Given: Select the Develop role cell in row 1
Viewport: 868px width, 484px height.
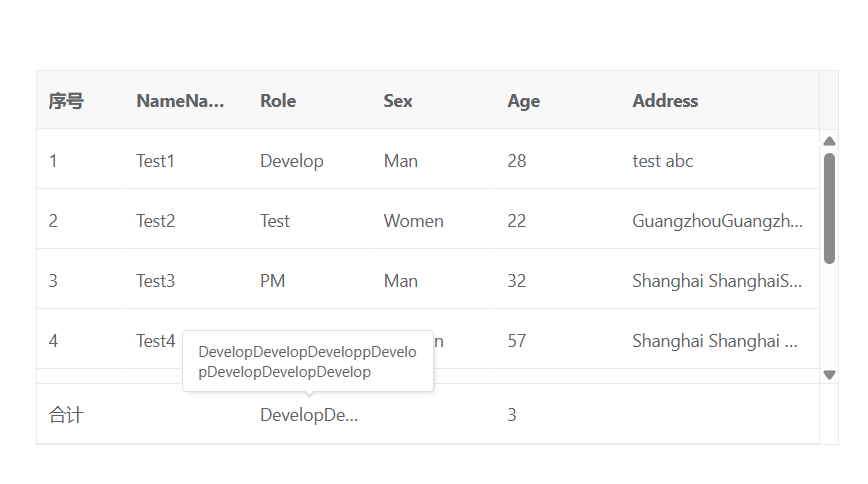Looking at the screenshot, I should click(291, 161).
